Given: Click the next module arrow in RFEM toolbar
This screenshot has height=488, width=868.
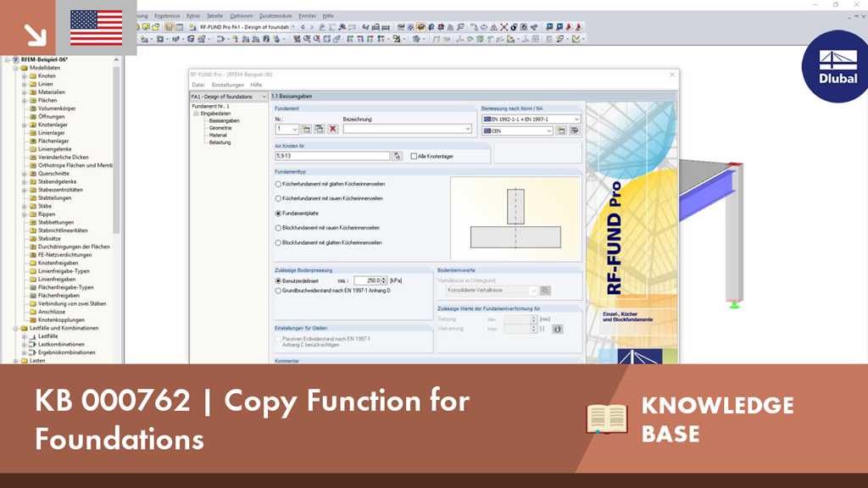Looking at the screenshot, I should tap(312, 27).
